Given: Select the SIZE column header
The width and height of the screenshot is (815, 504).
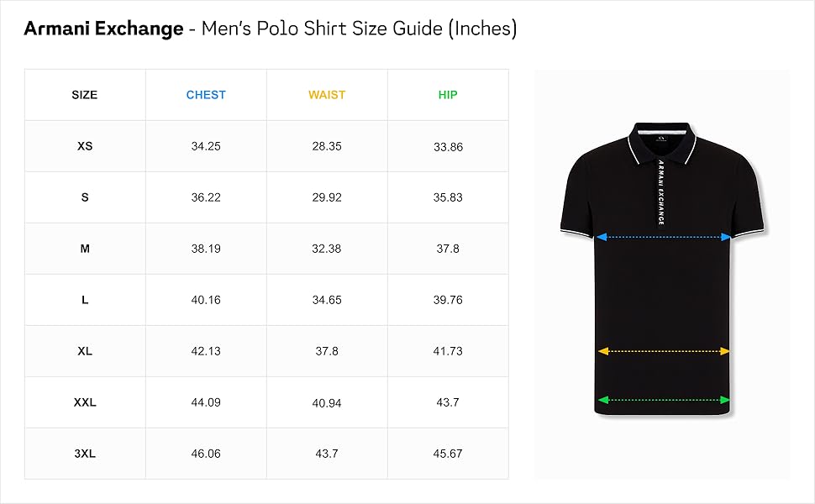Looking at the screenshot, I should [85, 95].
